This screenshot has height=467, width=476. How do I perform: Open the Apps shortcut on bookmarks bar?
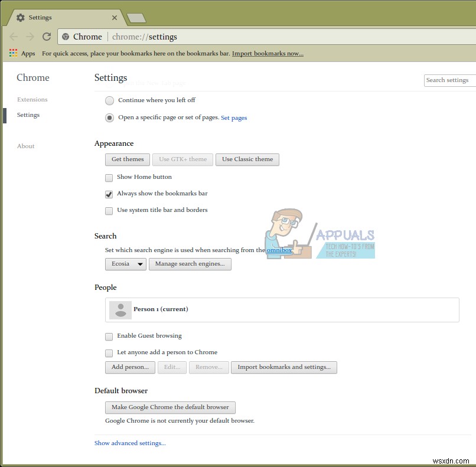[x=12, y=53]
